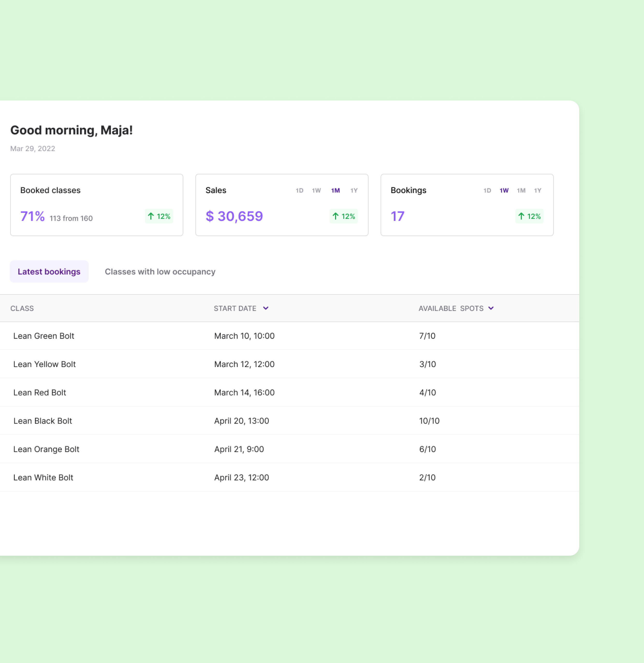644x663 pixels.
Task: Select the Lean Orange Bolt entry
Action: [x=46, y=449]
